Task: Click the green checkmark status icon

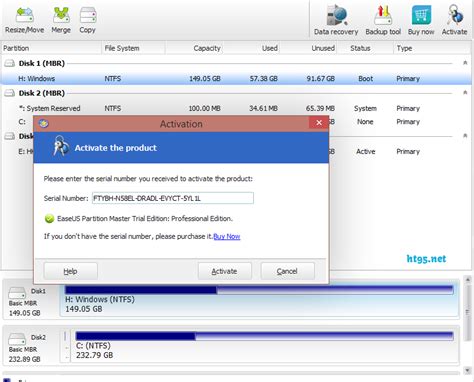Action: (x=49, y=219)
